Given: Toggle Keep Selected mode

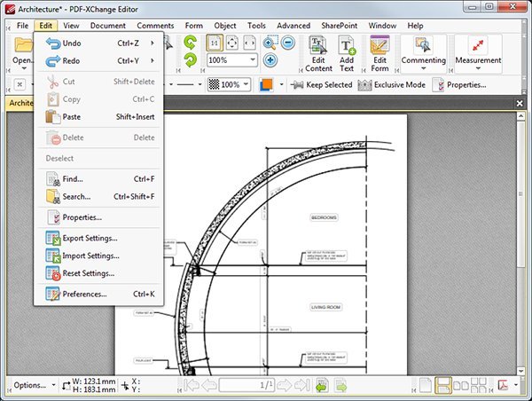Looking at the screenshot, I should [x=322, y=85].
